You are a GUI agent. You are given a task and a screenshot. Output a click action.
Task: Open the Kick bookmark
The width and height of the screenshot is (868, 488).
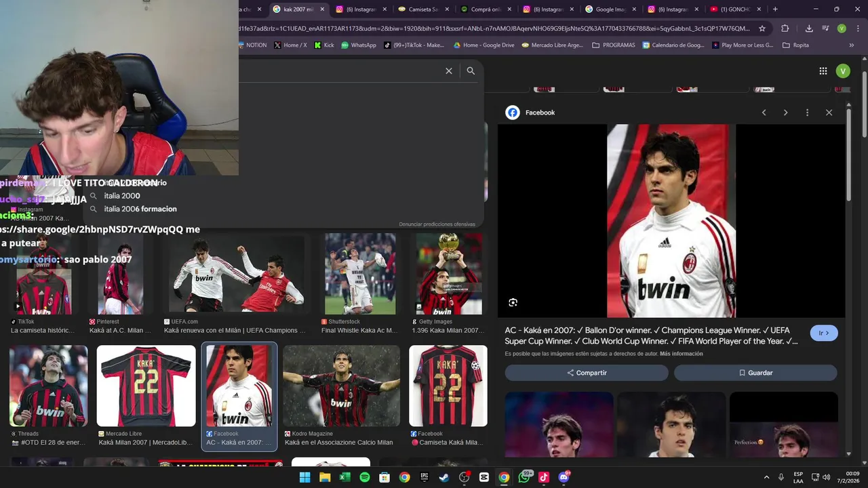click(324, 45)
